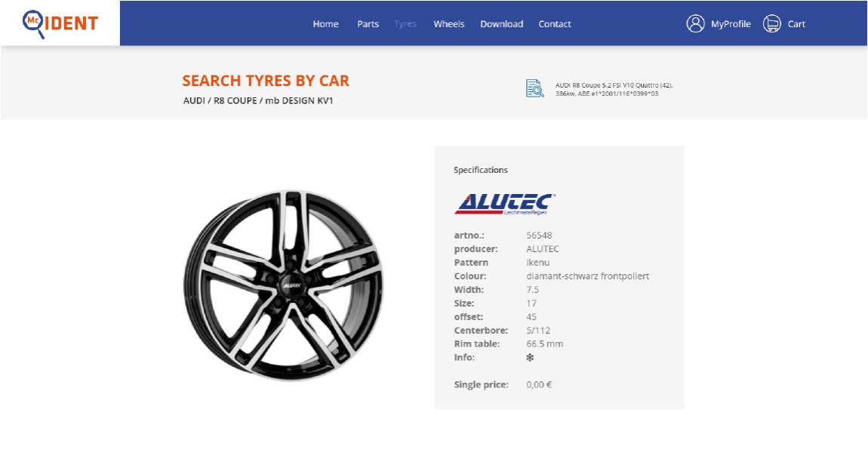Click the vehicle document search icon
Viewport: 868px width, 453px height.
[x=534, y=88]
